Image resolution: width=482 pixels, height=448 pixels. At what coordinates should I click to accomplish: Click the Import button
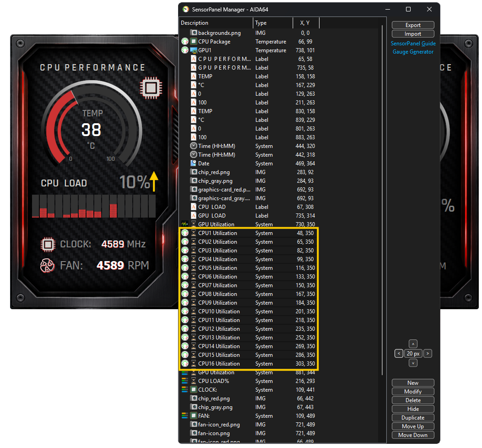413,33
